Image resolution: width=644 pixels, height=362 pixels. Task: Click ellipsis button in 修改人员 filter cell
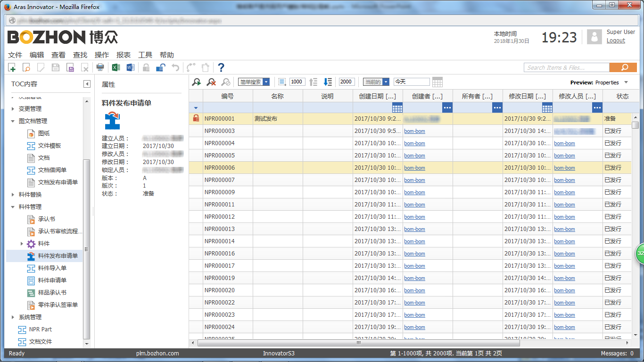[597, 107]
